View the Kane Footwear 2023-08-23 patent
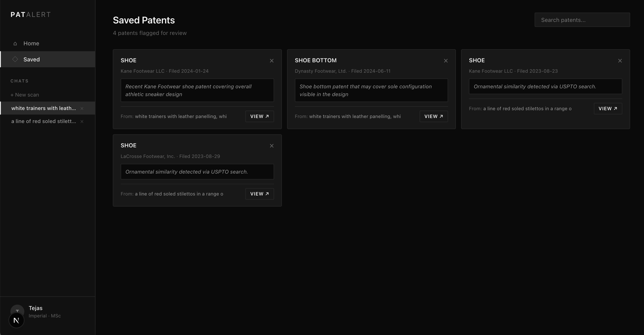This screenshot has height=335, width=644. [608, 109]
